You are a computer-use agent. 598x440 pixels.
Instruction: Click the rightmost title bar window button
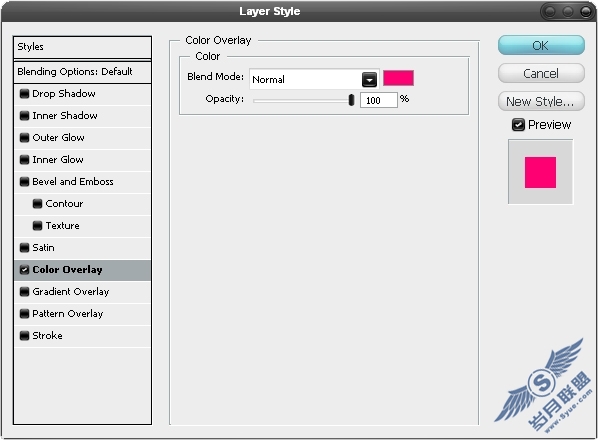click(x=585, y=12)
